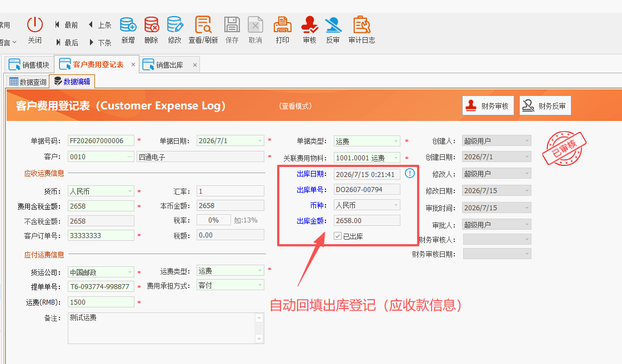Click the 备注 scrollbar down arrow

pos(259,338)
